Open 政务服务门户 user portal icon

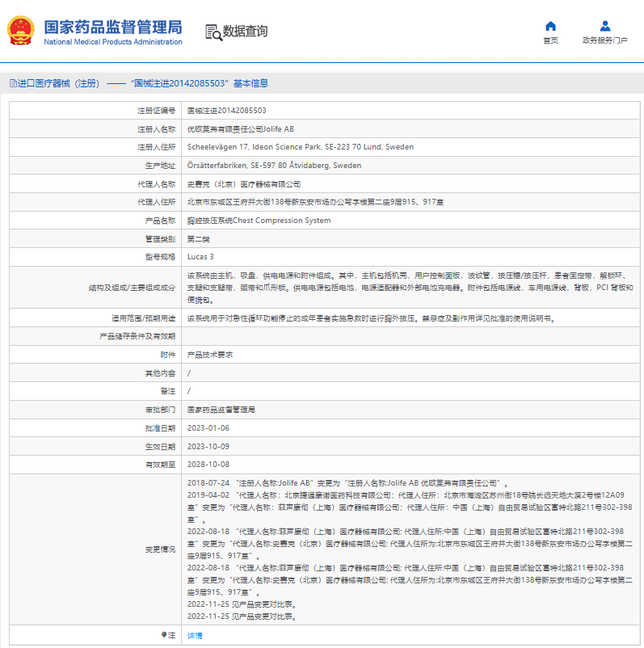pyautogui.click(x=604, y=26)
